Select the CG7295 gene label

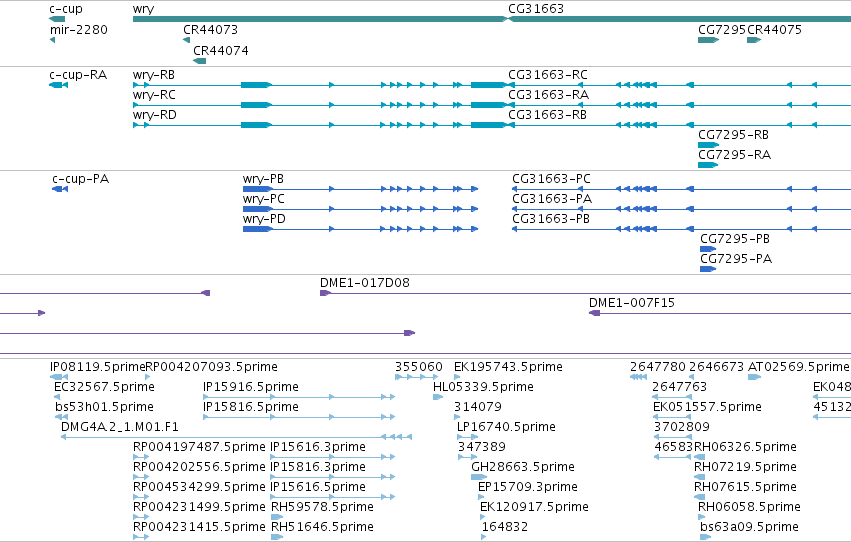(722, 30)
